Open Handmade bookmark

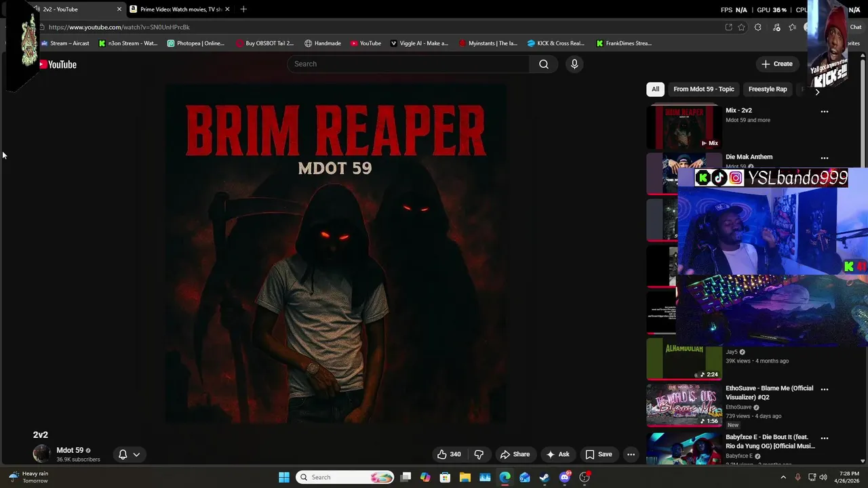[x=323, y=43]
